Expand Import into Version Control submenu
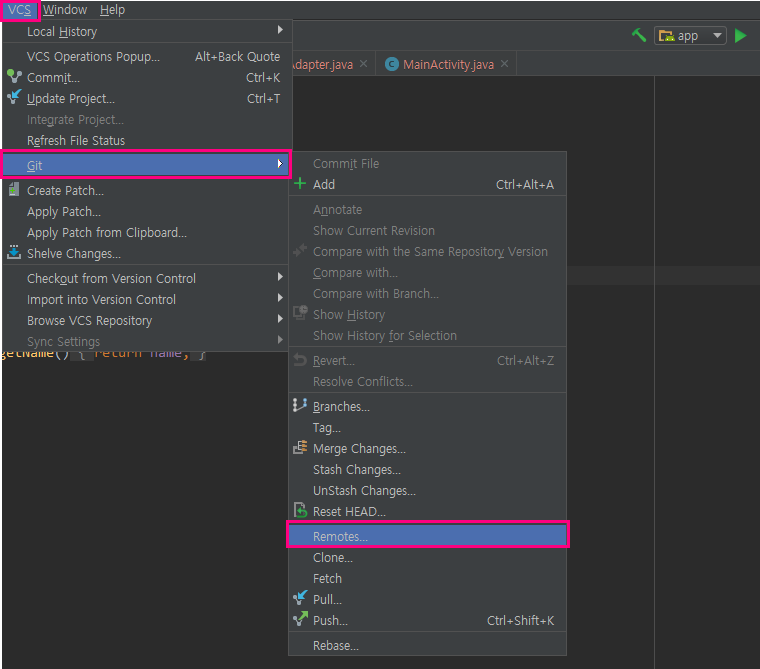Screen dimensions: 760x669 pyautogui.click(x=147, y=300)
